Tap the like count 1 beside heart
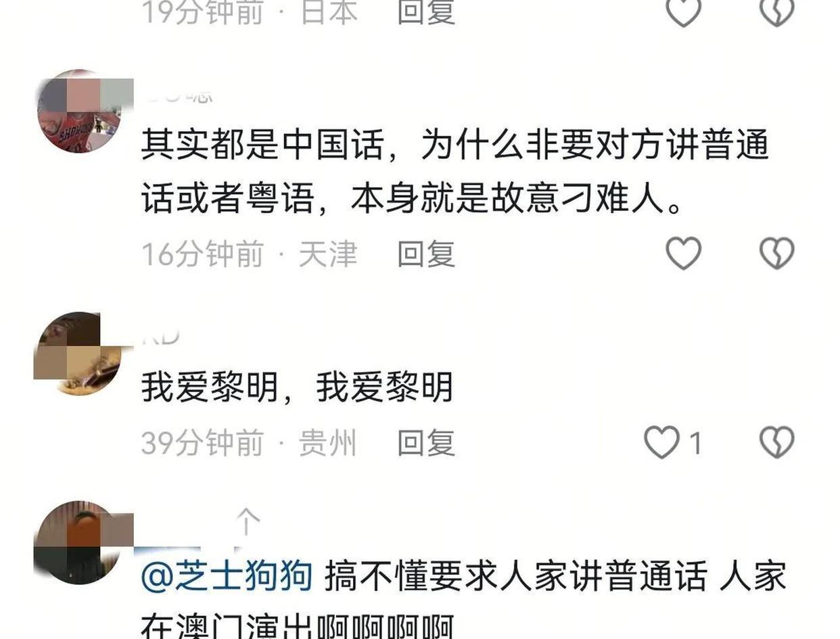This screenshot has width=840, height=639. click(x=695, y=444)
